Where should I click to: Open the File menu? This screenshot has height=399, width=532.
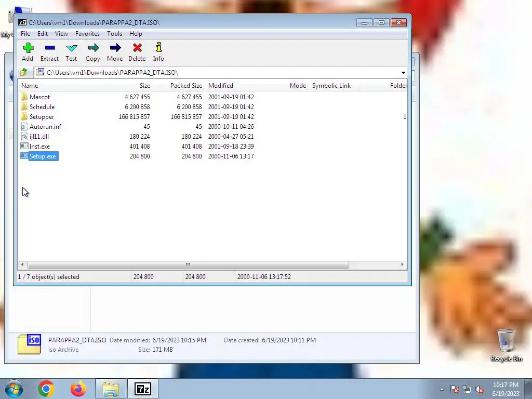[x=25, y=34]
